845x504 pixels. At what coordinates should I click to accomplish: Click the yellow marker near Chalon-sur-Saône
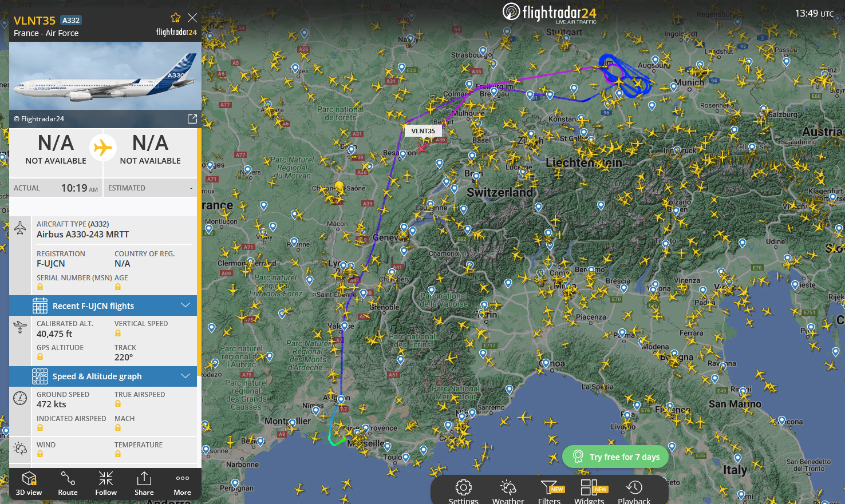pyautogui.click(x=339, y=187)
